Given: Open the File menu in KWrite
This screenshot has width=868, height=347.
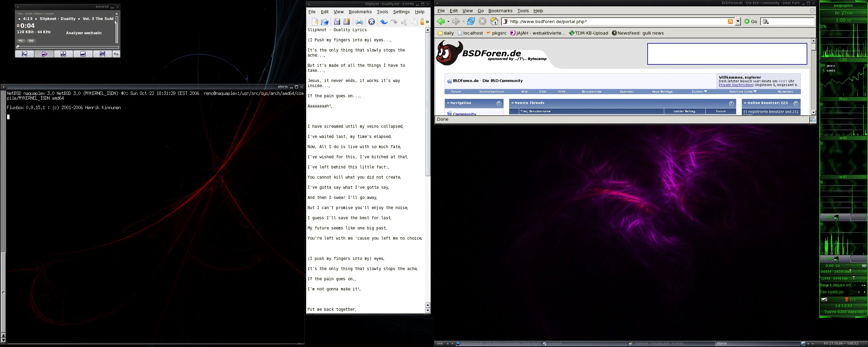Looking at the screenshot, I should click(x=312, y=12).
